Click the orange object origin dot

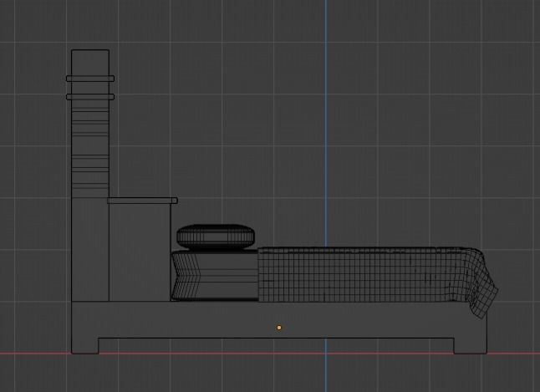coord(279,328)
